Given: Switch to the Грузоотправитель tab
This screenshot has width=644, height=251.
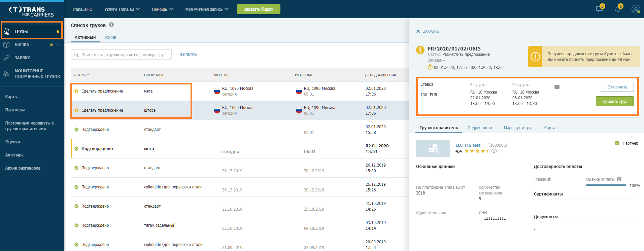Looking at the screenshot, I should click(x=439, y=128).
